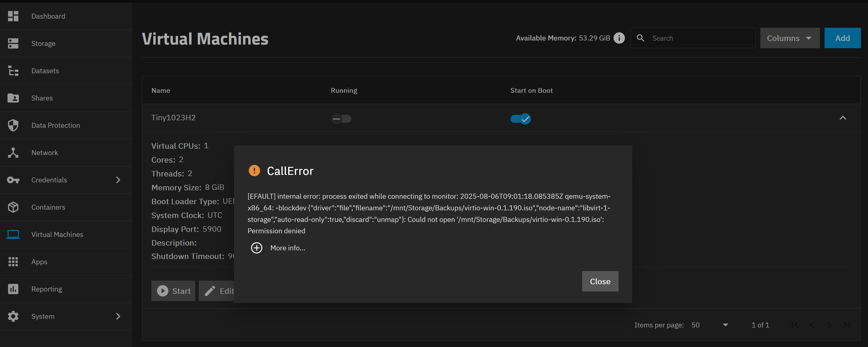Click the Datasets tree icon
This screenshot has width=868, height=347.
click(x=13, y=71)
